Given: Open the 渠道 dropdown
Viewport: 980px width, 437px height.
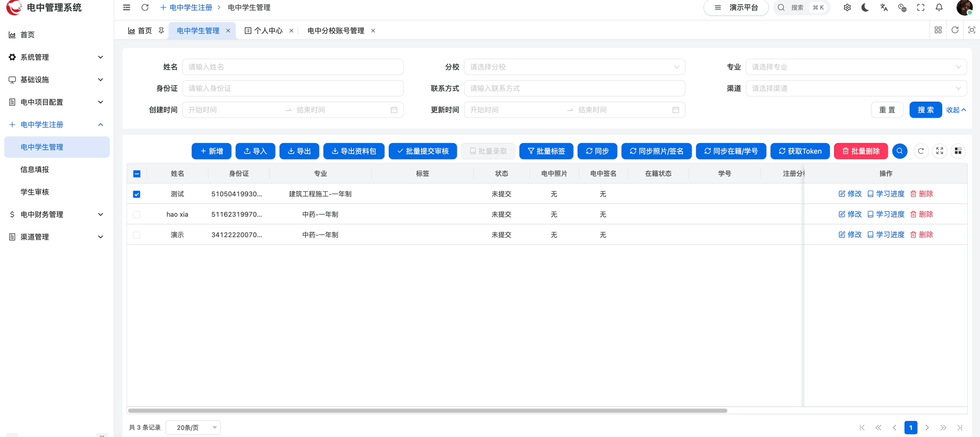Looking at the screenshot, I should pyautogui.click(x=856, y=88).
